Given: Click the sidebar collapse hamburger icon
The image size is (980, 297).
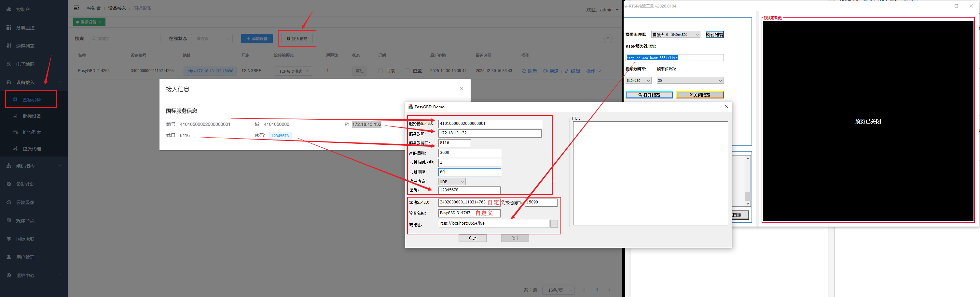Looking at the screenshot, I should coord(76,8).
